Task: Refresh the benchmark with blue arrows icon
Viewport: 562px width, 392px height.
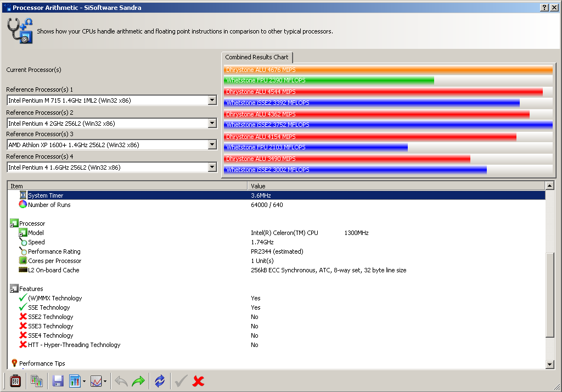Action: (160, 381)
